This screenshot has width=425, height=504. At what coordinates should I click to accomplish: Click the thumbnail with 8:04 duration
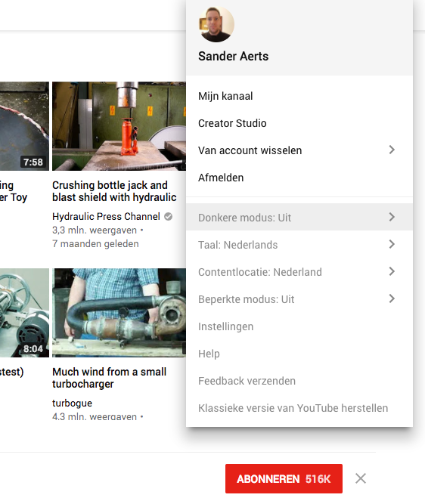click(24, 313)
